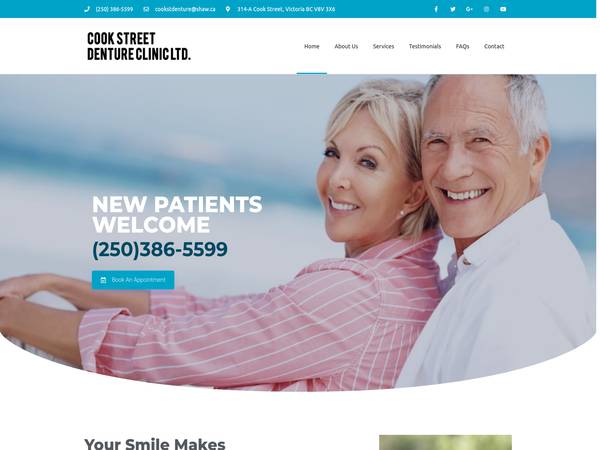The height and width of the screenshot is (450, 600).
Task: Open the About Us page
Action: (x=346, y=46)
